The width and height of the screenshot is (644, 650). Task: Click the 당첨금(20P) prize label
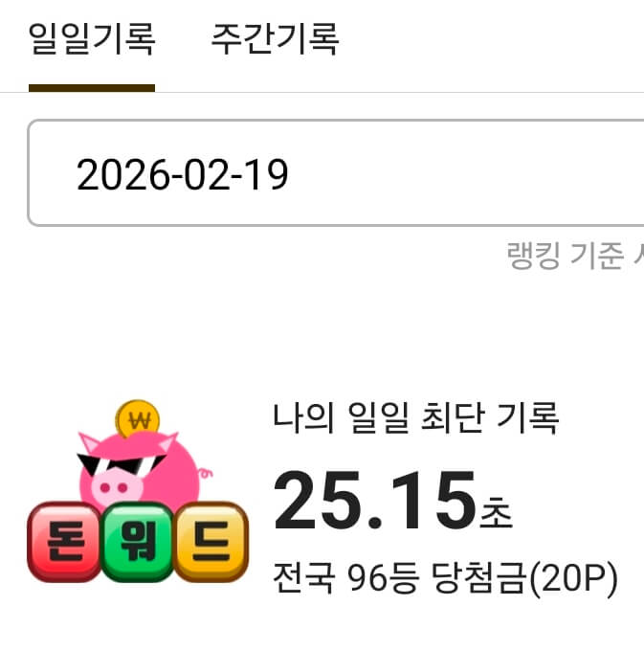(524, 578)
